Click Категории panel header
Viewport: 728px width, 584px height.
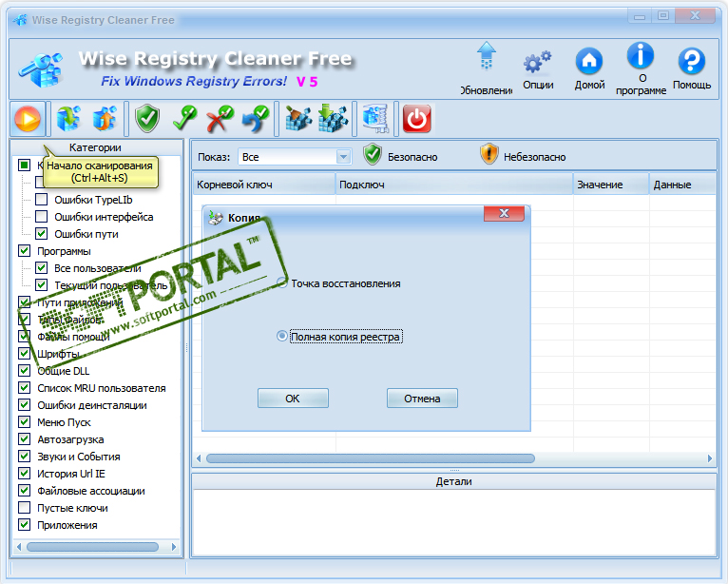coord(95,147)
